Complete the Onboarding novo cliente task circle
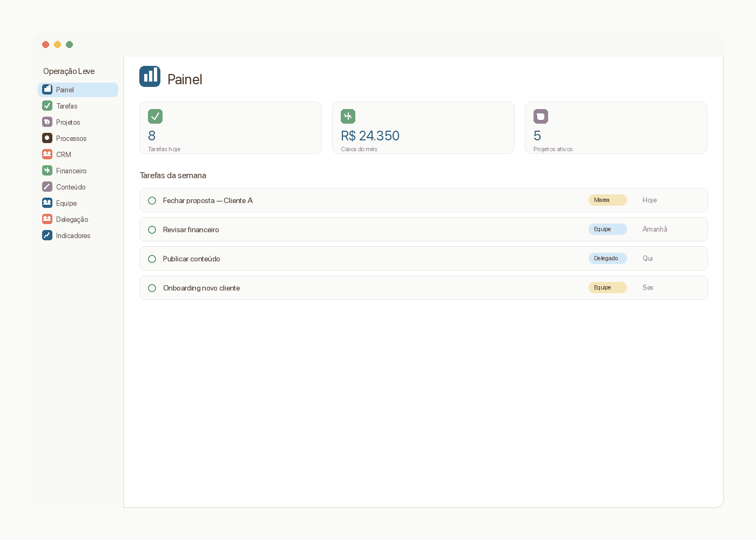The width and height of the screenshot is (756, 540). 152,288
